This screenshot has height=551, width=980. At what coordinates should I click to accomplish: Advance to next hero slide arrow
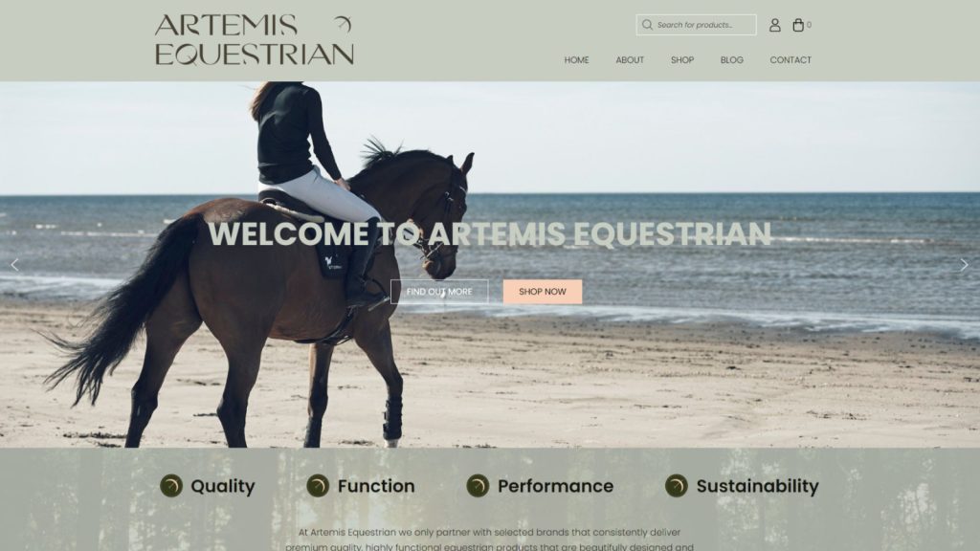pyautogui.click(x=965, y=264)
